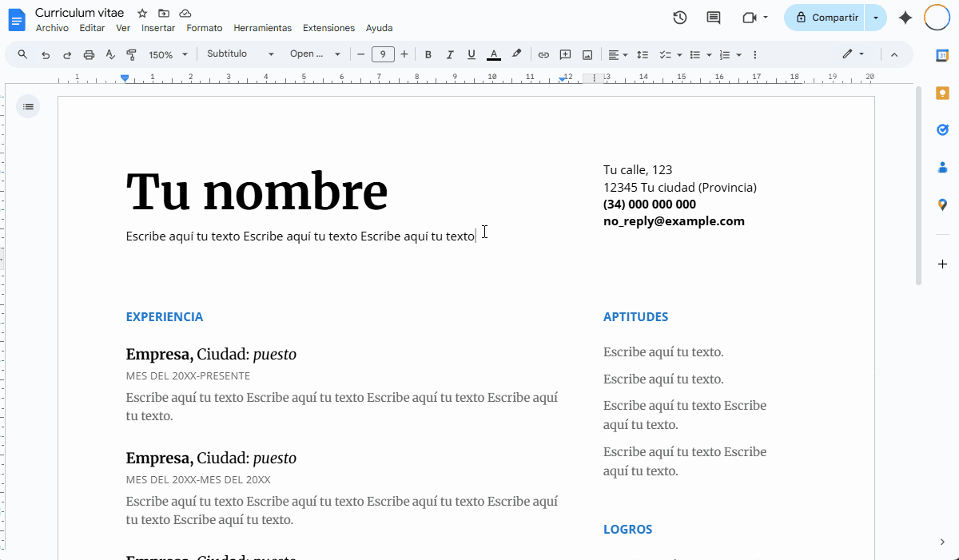Toggle underline formatting

[x=472, y=55]
